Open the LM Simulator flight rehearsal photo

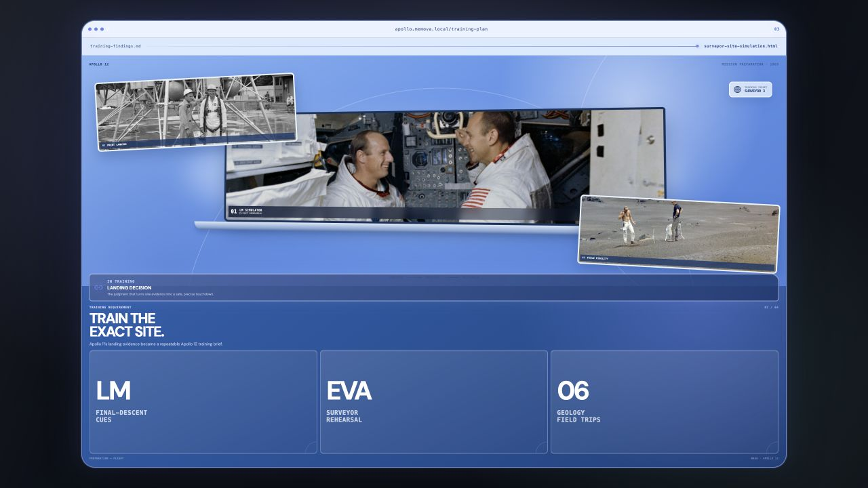click(445, 165)
